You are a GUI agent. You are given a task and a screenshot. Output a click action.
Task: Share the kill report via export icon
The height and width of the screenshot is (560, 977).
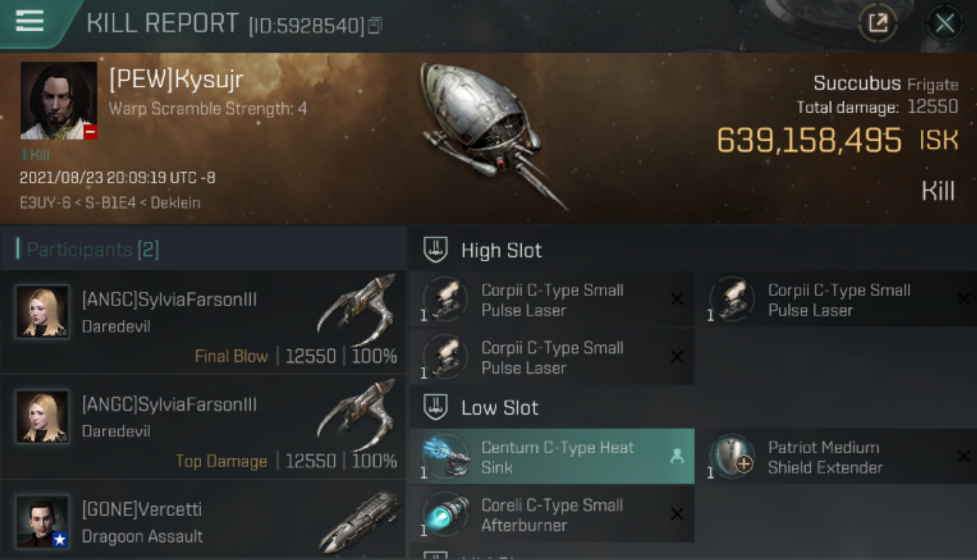click(877, 22)
